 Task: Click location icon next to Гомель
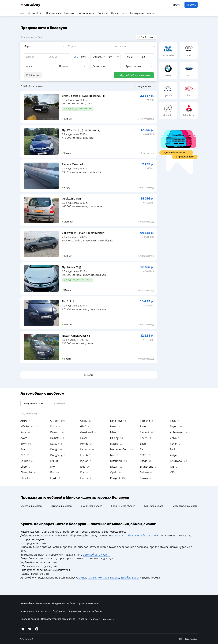click(63, 153)
